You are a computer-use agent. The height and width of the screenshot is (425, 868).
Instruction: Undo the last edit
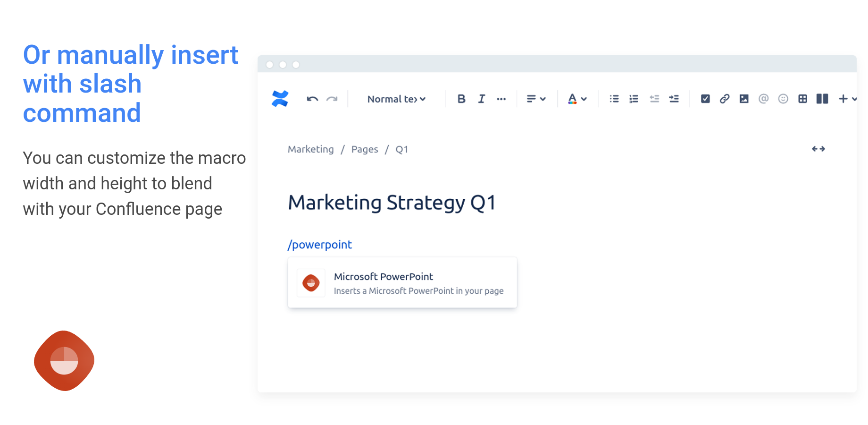[x=312, y=99]
